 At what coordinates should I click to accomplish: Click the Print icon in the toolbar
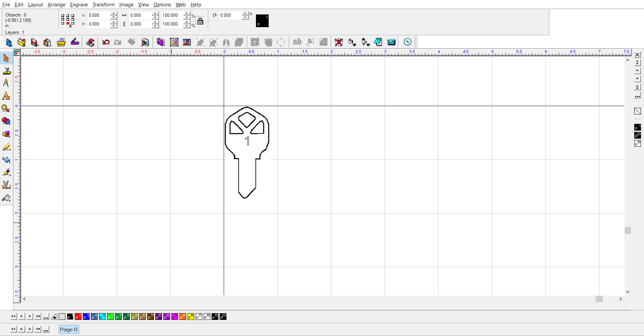tap(61, 42)
